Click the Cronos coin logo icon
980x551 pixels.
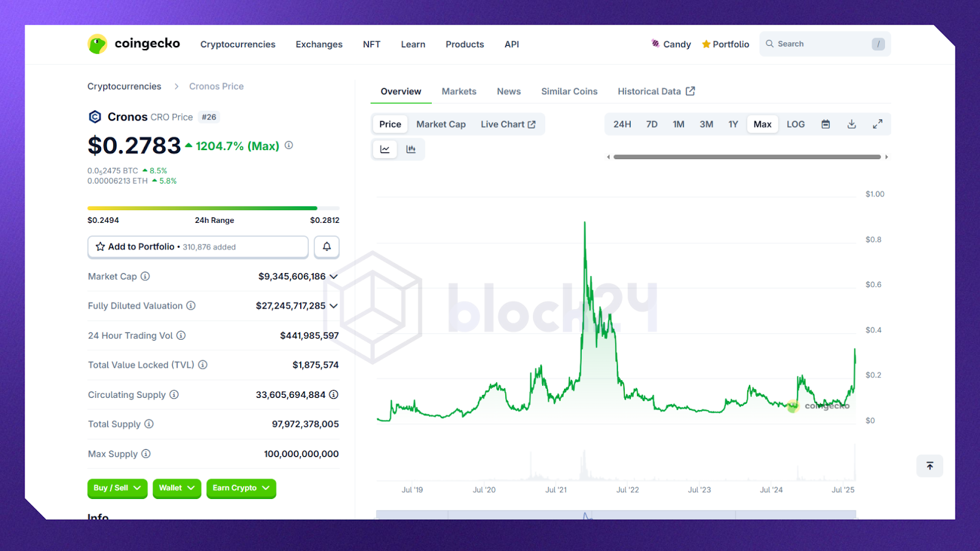coord(95,117)
